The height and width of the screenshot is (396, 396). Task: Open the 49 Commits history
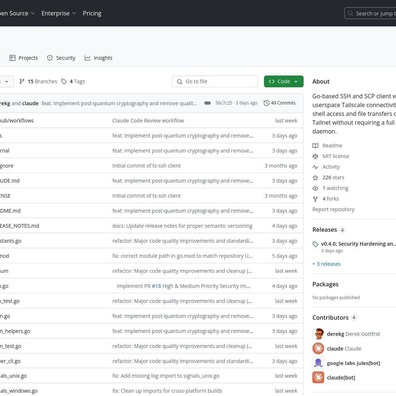[279, 103]
